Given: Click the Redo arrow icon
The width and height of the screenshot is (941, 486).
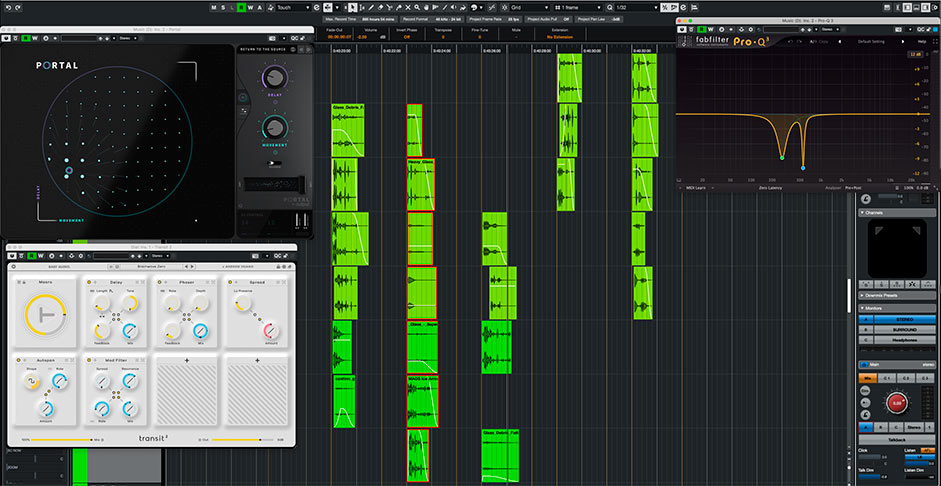Looking at the screenshot, I should point(18,7).
